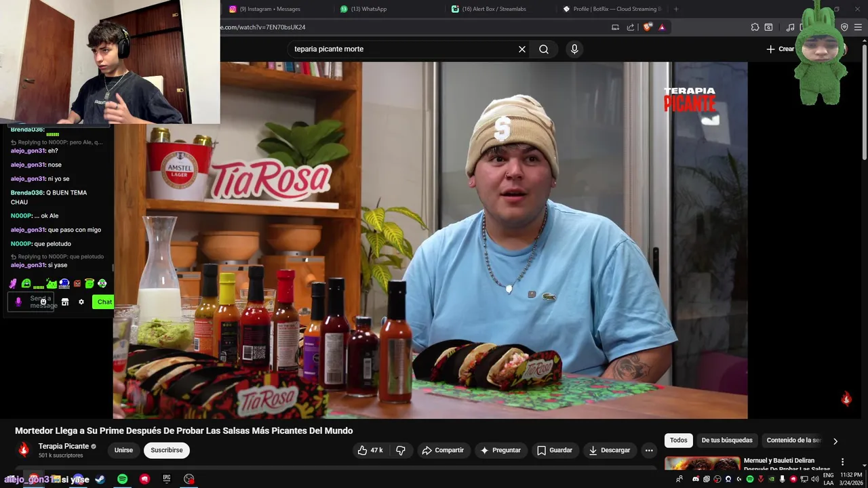Viewport: 868px width, 488px height.
Task: Click the chat voice microphone icon
Action: pos(18,302)
